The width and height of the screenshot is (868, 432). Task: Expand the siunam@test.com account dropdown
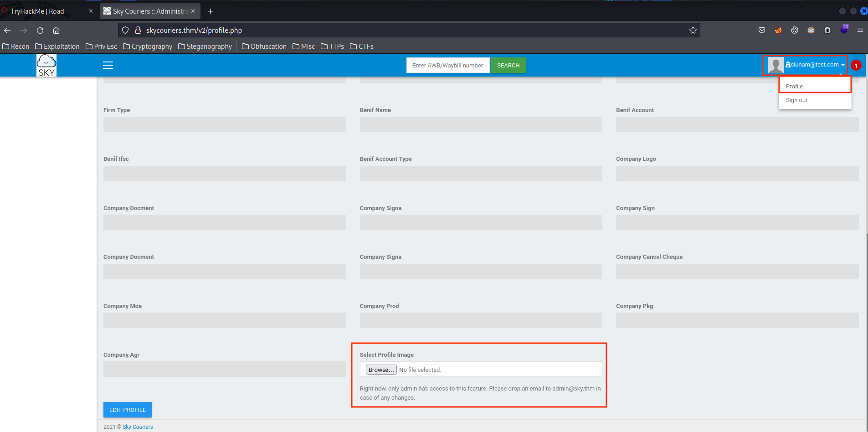coord(815,65)
